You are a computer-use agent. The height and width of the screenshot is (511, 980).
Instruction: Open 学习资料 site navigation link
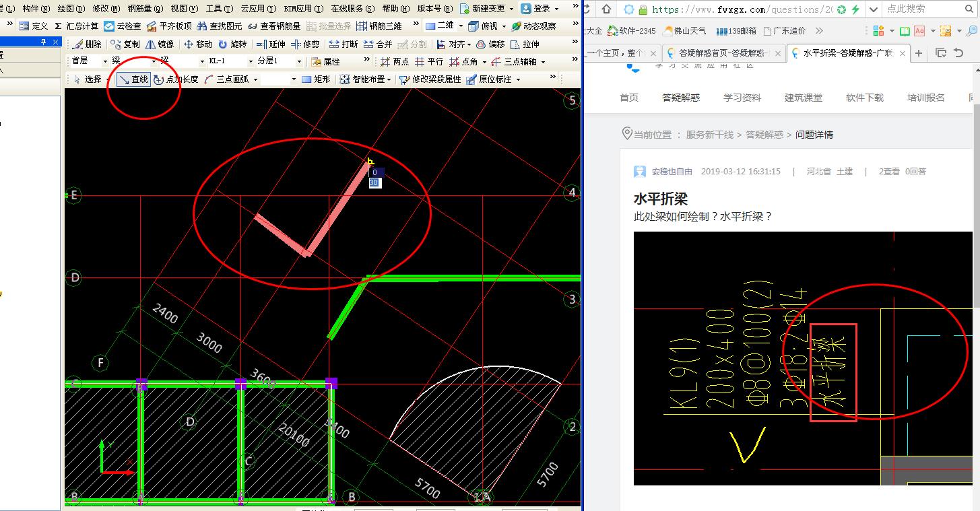click(x=742, y=98)
